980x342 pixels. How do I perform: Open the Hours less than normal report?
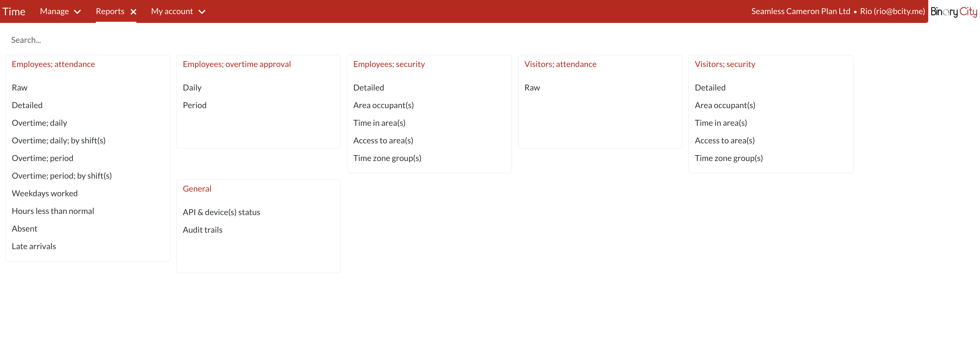[53, 211]
